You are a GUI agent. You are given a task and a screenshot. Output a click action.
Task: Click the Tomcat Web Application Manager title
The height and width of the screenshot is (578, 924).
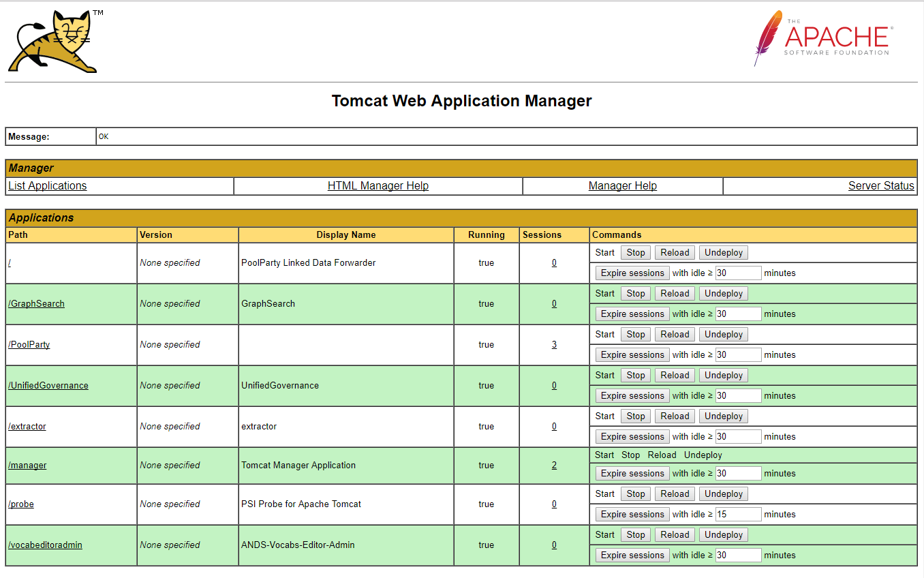point(462,101)
